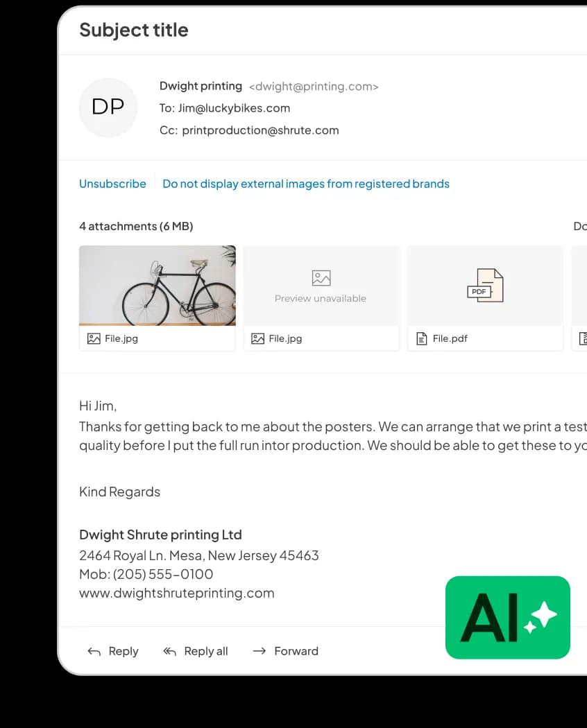Click Cc address printproduction@shrute.com

(260, 130)
